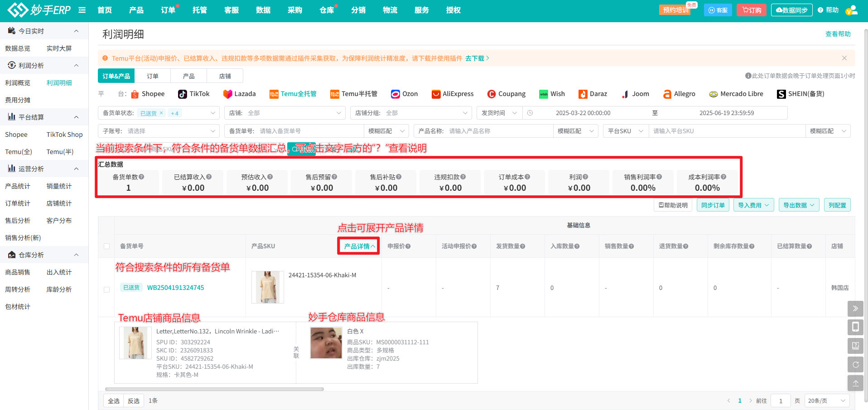Click the mobile app icon on the right edge
The height and width of the screenshot is (410, 868).
(855, 327)
